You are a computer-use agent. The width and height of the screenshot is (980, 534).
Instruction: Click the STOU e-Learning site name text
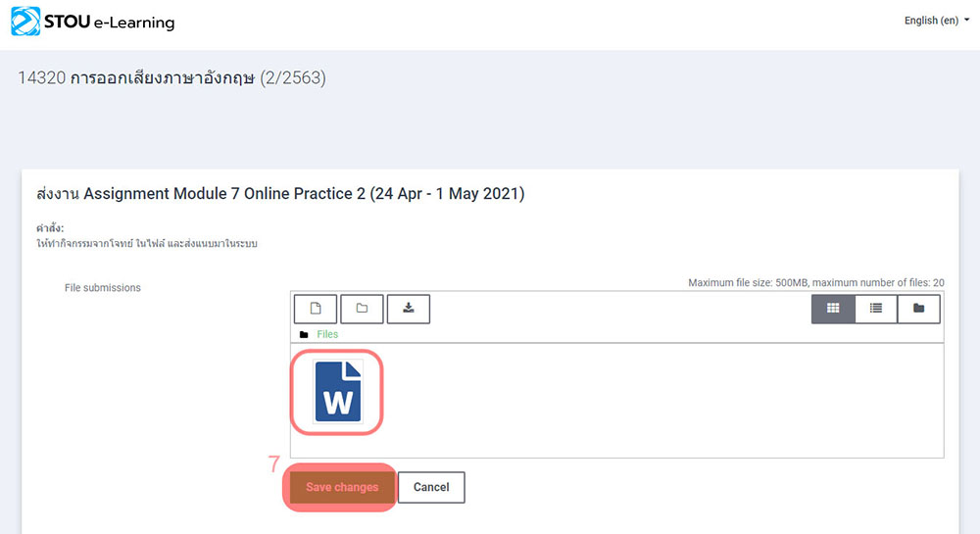tap(110, 22)
